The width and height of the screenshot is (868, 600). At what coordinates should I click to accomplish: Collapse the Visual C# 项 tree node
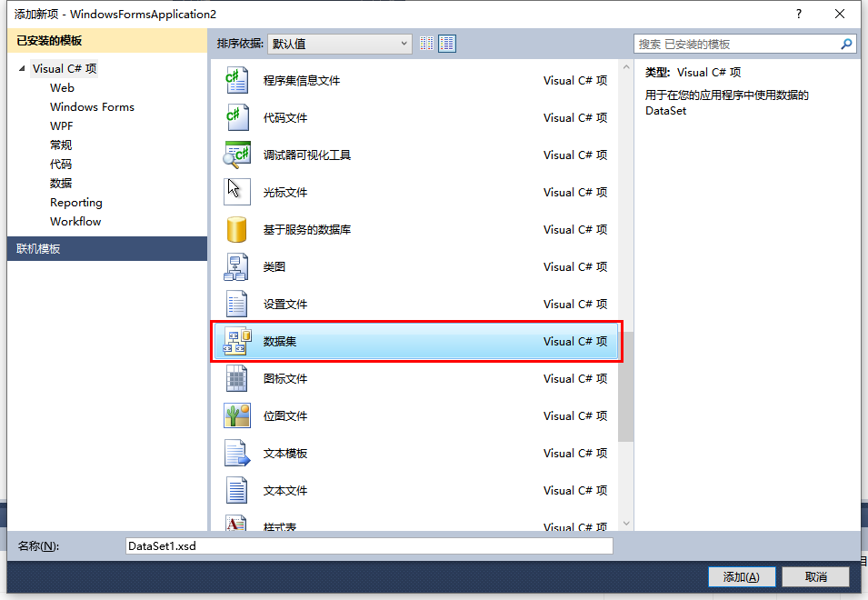click(x=22, y=67)
